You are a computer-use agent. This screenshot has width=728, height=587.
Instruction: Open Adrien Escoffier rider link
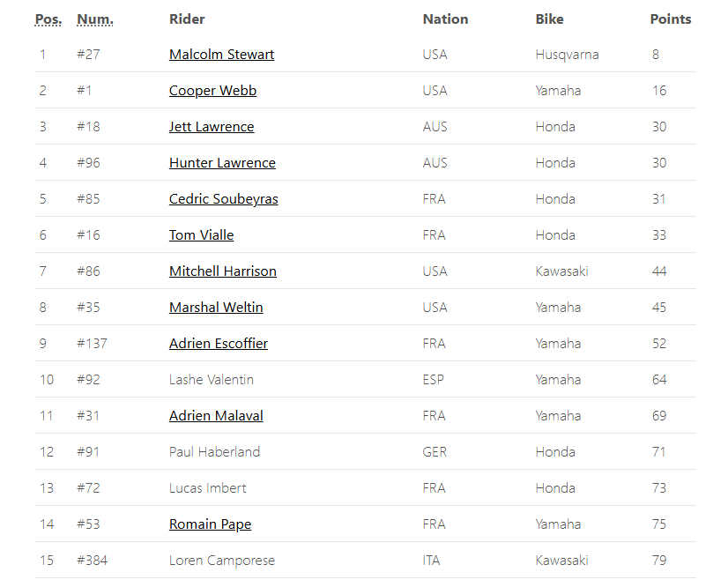point(219,344)
